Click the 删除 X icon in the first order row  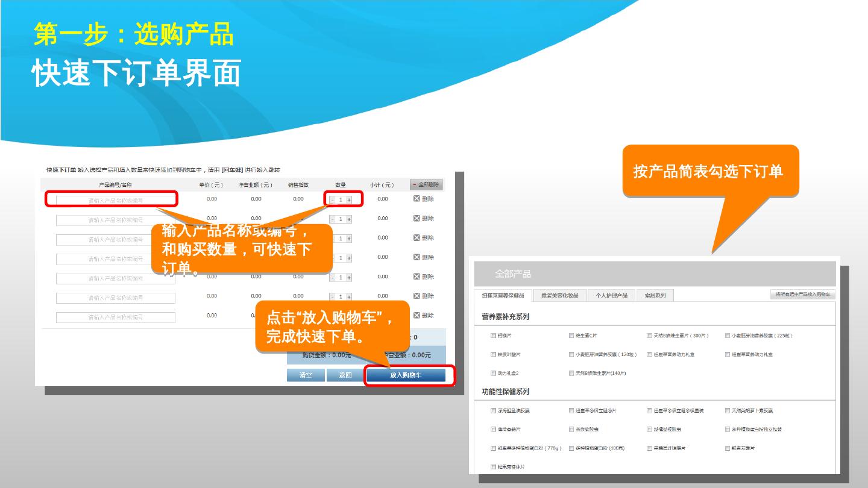pyautogui.click(x=417, y=199)
